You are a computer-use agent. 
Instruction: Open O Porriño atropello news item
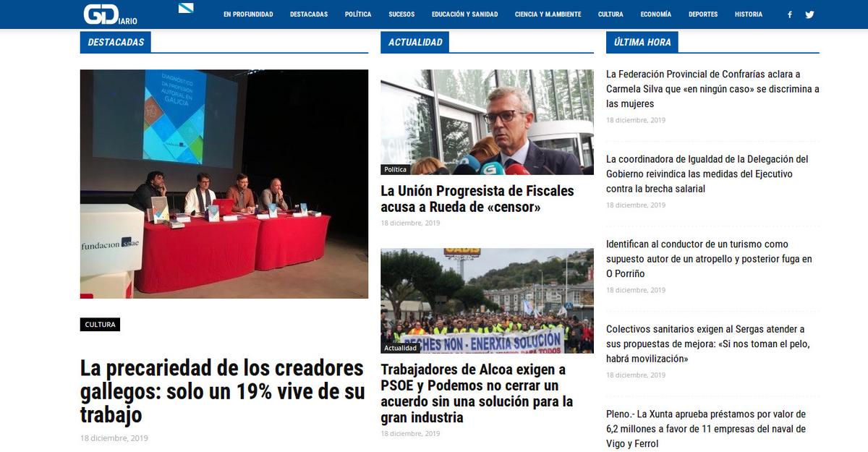[709, 259]
